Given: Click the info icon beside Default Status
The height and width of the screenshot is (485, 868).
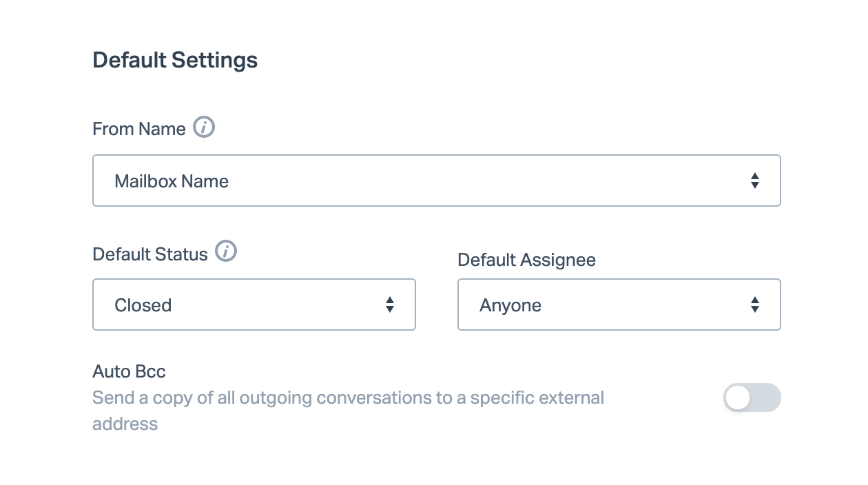Looking at the screenshot, I should [226, 252].
